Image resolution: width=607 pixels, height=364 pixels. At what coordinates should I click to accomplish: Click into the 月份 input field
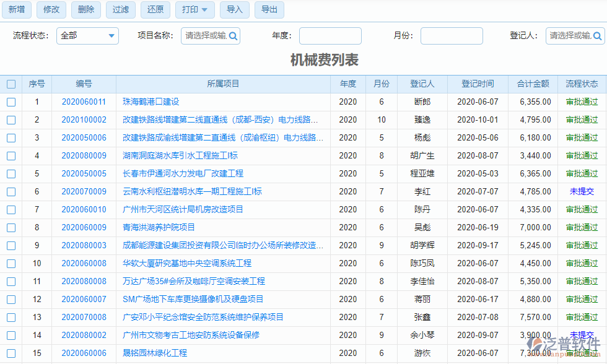(x=452, y=36)
